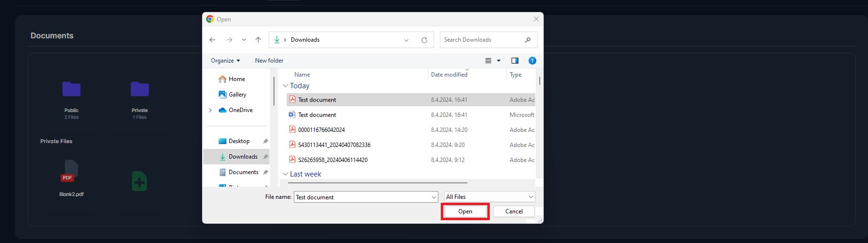The height and width of the screenshot is (243, 868).
Task: Click the horizontal scrollbar in file list
Action: [378, 183]
